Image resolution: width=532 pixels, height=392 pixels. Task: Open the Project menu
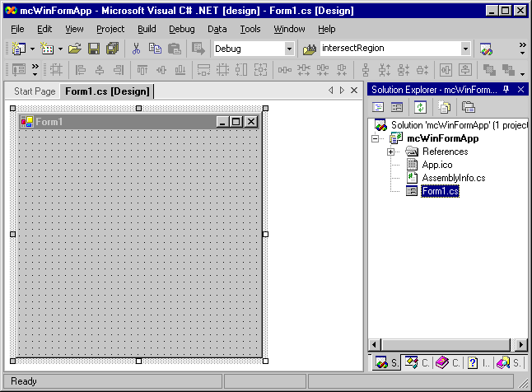pyautogui.click(x=110, y=29)
